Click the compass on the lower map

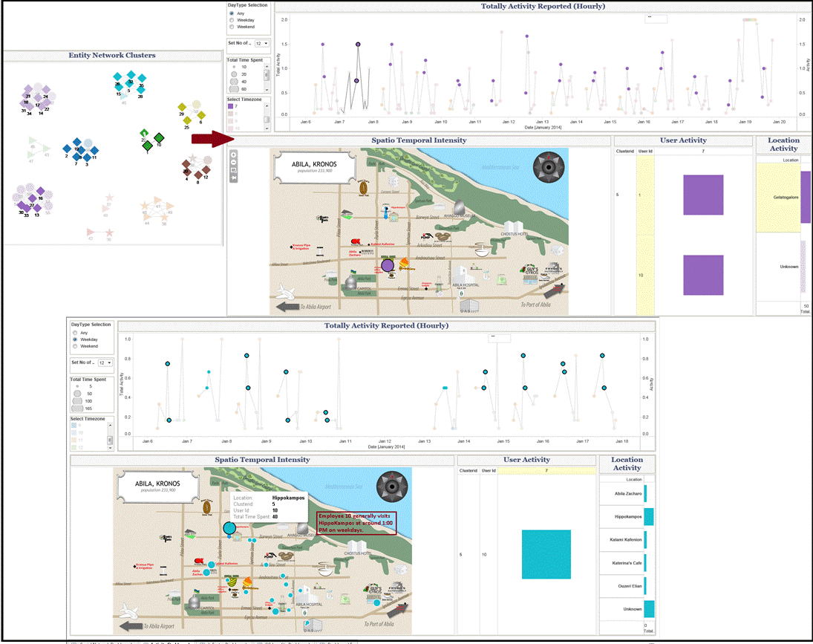pos(392,487)
